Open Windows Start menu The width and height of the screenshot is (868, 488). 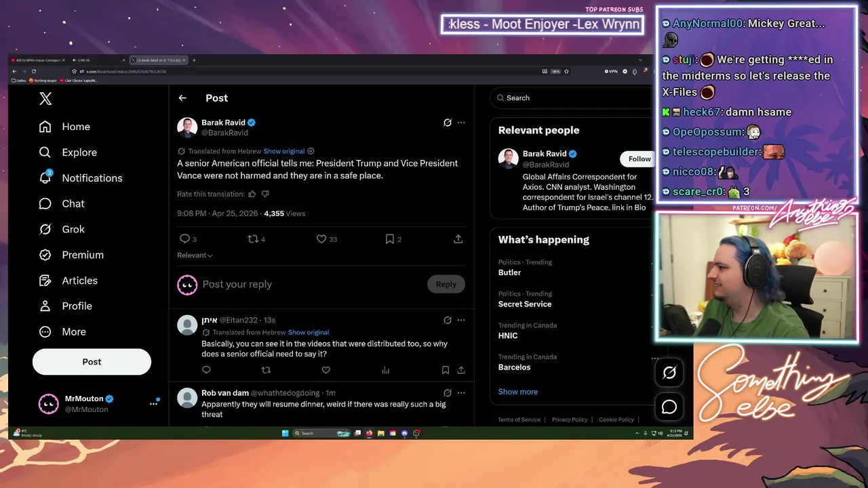[285, 433]
